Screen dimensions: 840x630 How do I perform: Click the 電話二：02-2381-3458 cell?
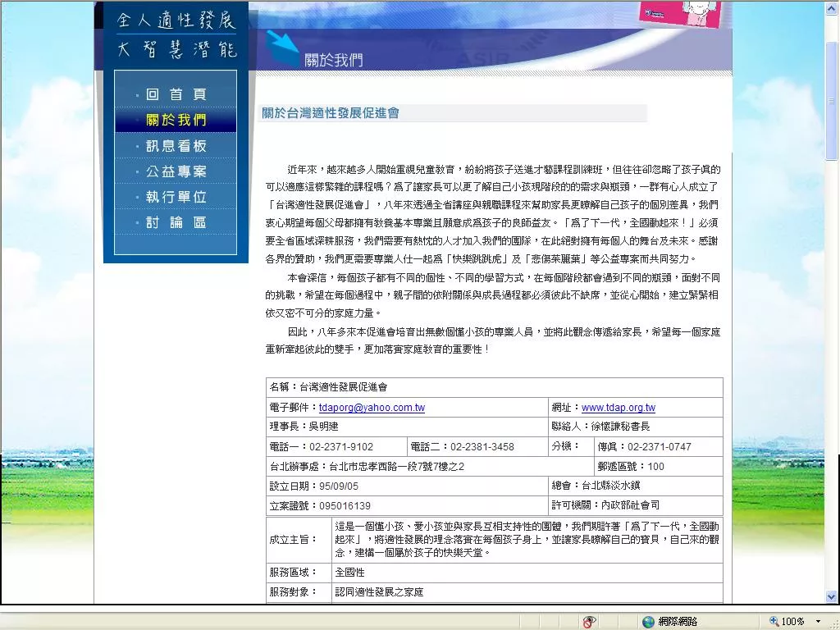(478, 447)
